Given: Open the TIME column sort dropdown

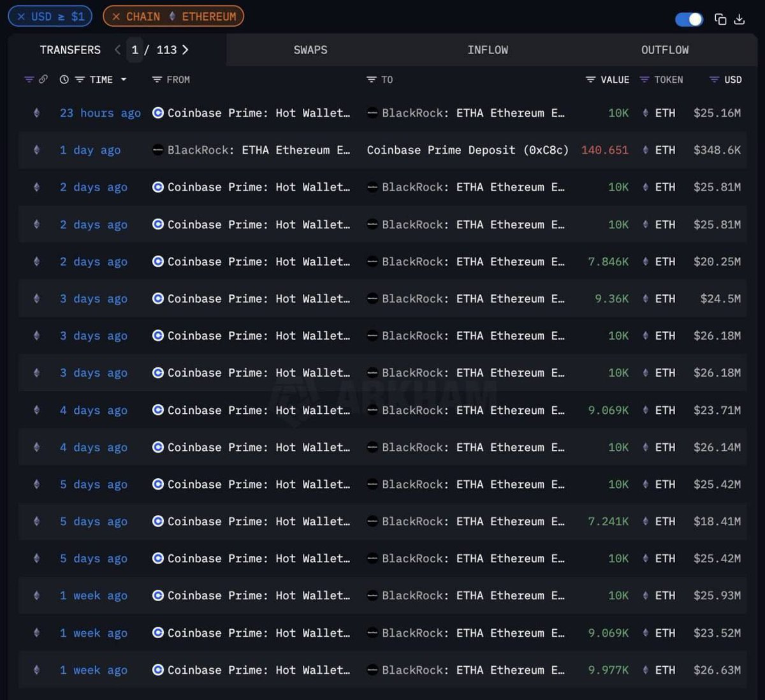Looking at the screenshot, I should coord(123,80).
